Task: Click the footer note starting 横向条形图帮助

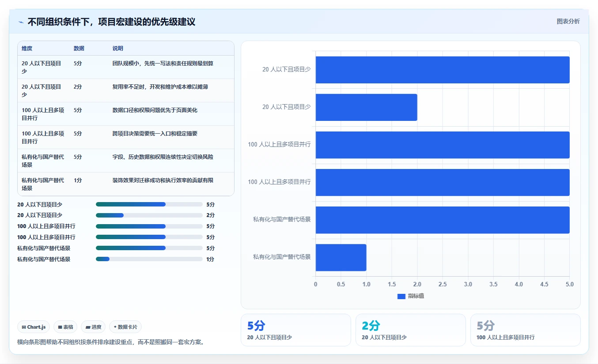Action: tap(110, 342)
